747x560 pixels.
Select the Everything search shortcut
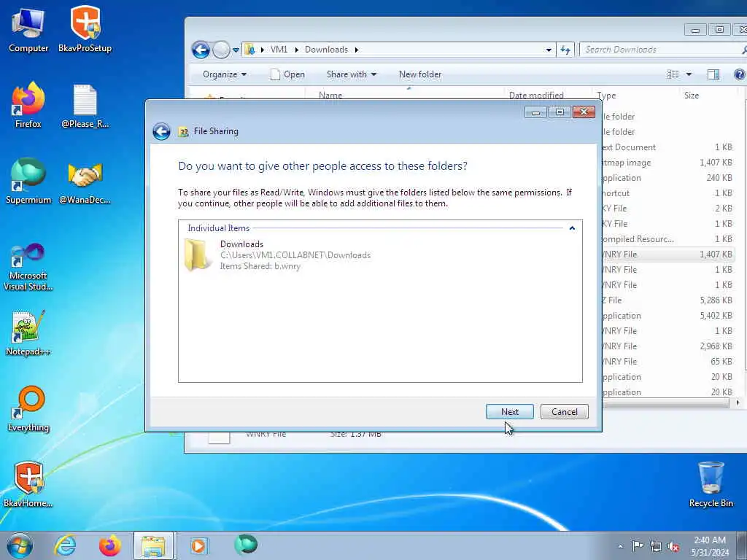click(28, 409)
